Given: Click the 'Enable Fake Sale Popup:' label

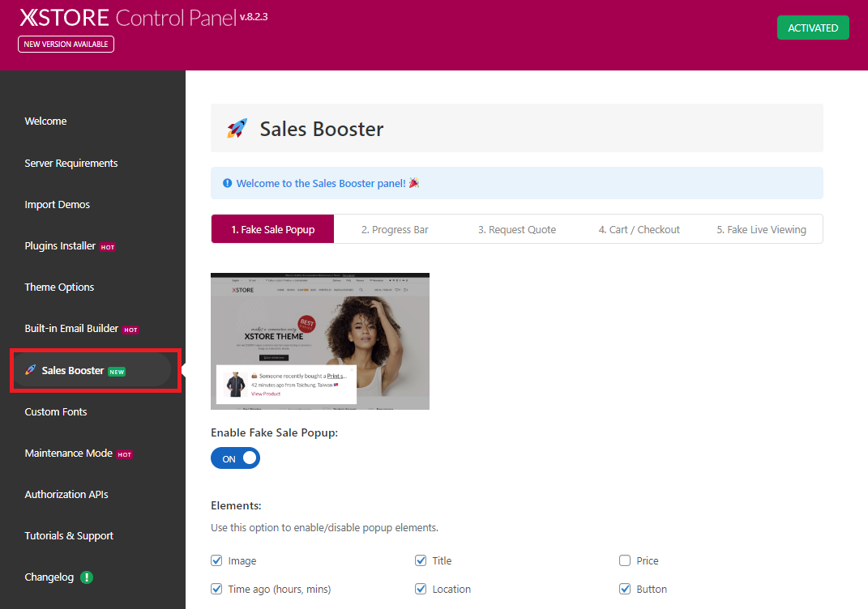Looking at the screenshot, I should tap(274, 432).
